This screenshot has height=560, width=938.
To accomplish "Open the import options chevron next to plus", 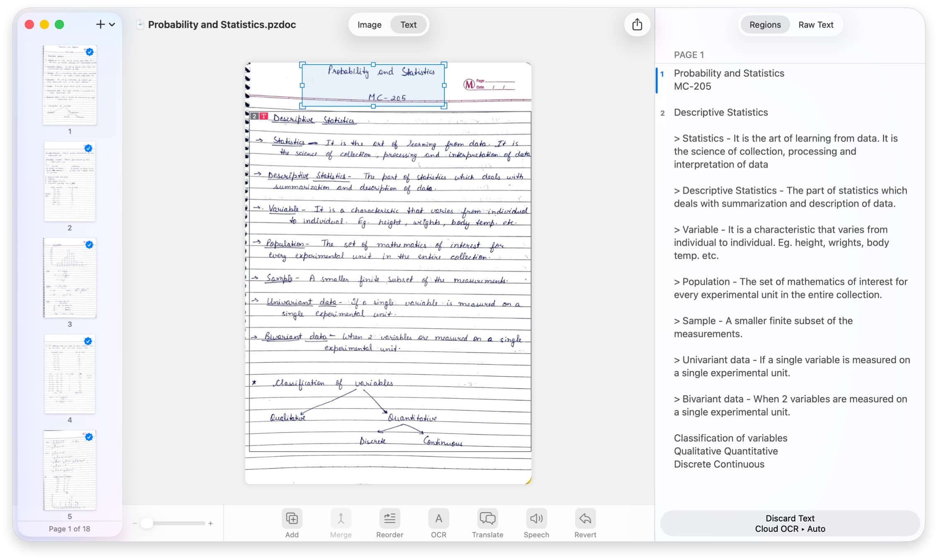I will (112, 24).
